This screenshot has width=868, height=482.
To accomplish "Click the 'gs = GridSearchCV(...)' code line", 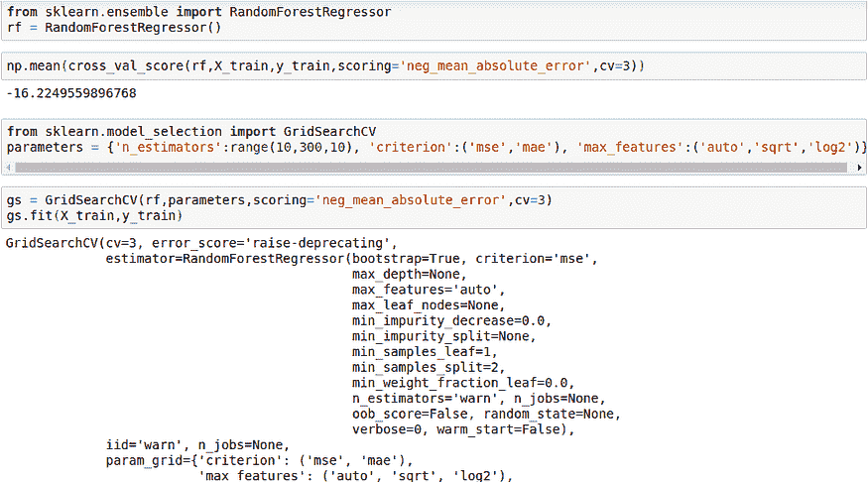I will coord(278,200).
